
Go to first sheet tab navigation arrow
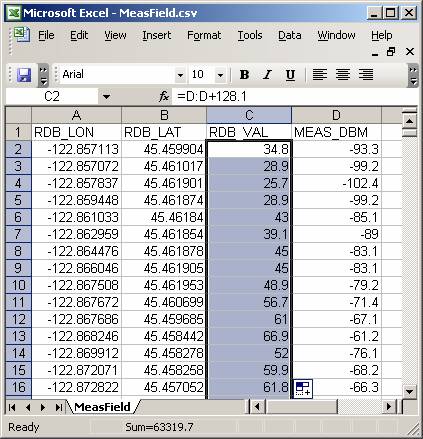(12, 407)
